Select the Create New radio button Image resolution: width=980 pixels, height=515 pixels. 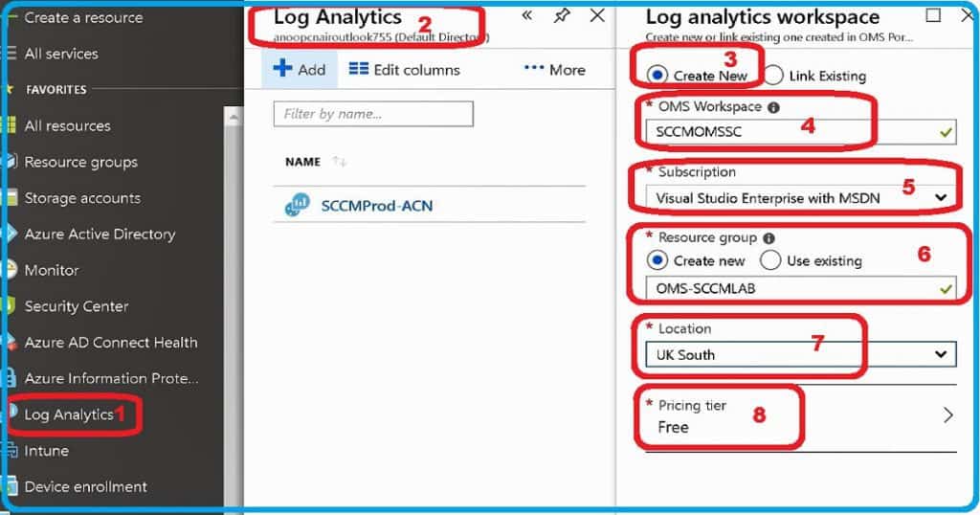point(657,76)
